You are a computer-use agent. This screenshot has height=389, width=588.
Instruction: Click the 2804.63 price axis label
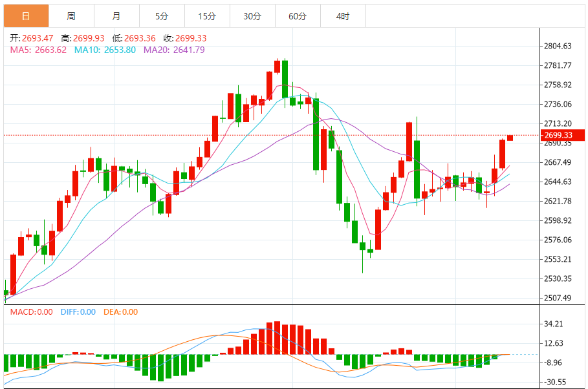click(558, 46)
